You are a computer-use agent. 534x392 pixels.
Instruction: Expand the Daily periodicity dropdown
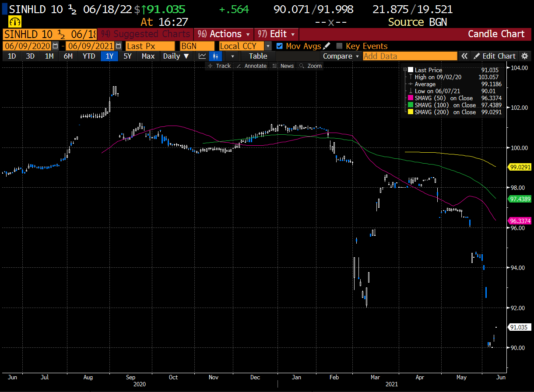[x=176, y=56]
